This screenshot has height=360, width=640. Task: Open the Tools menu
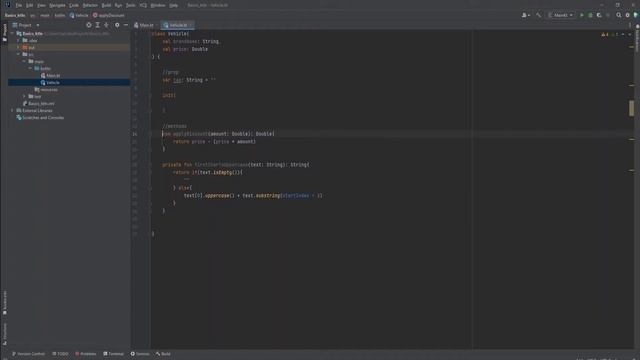[131, 5]
